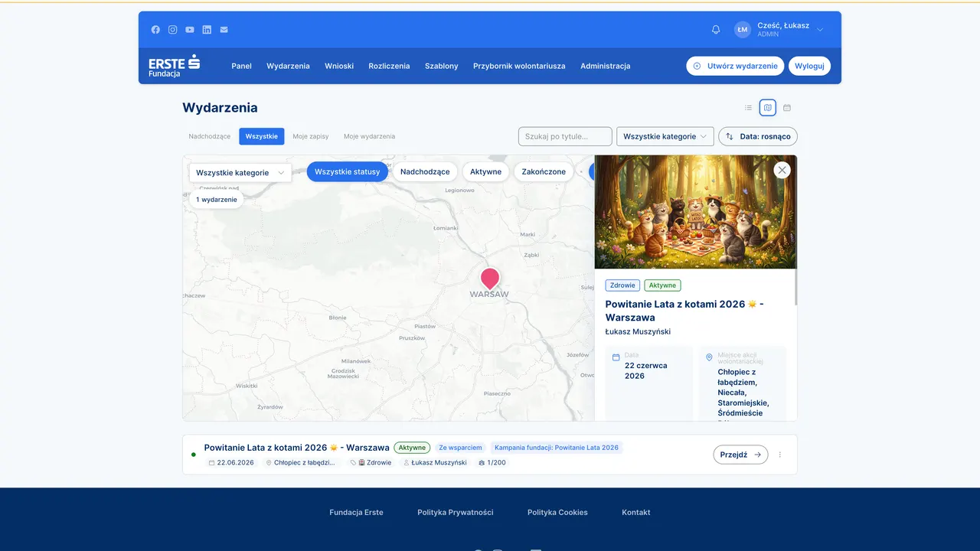Screen dimensions: 980x551
Task: Select the Aktywne status filter on map
Action: point(486,171)
